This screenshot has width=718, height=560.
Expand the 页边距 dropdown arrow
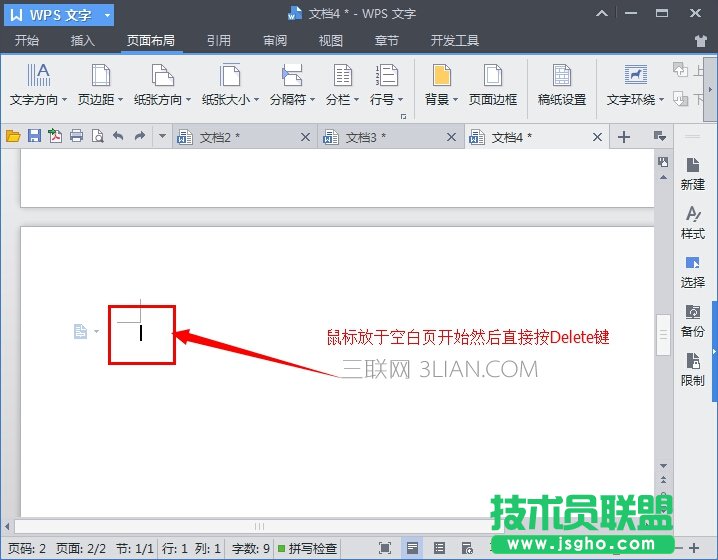tap(120, 99)
